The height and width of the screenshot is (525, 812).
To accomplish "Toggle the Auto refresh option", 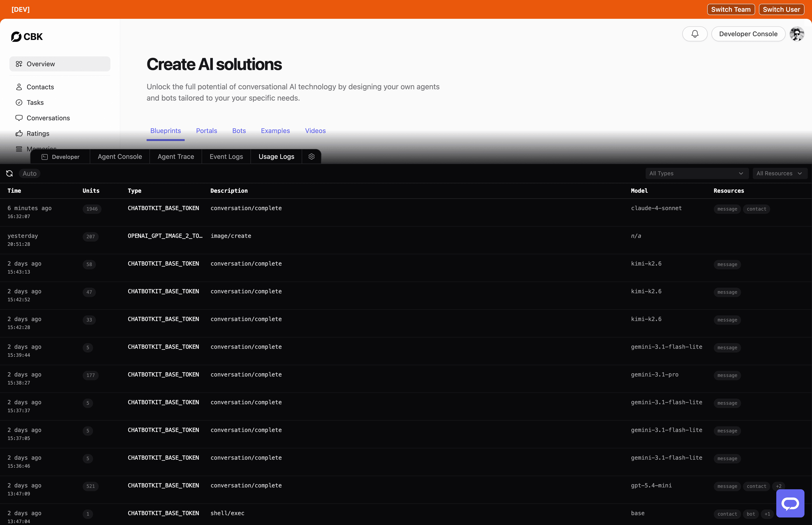I will (30, 173).
